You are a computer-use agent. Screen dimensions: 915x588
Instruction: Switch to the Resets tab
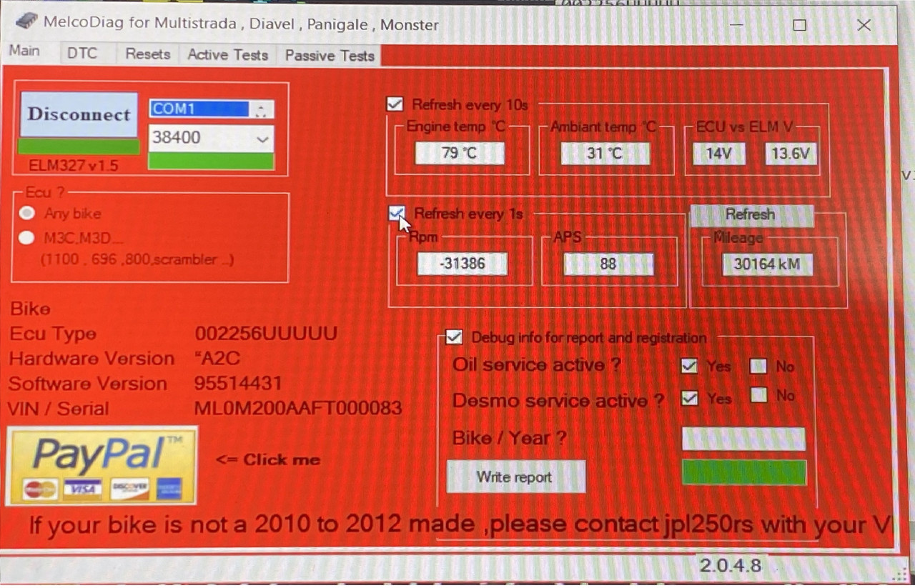pyautogui.click(x=148, y=54)
